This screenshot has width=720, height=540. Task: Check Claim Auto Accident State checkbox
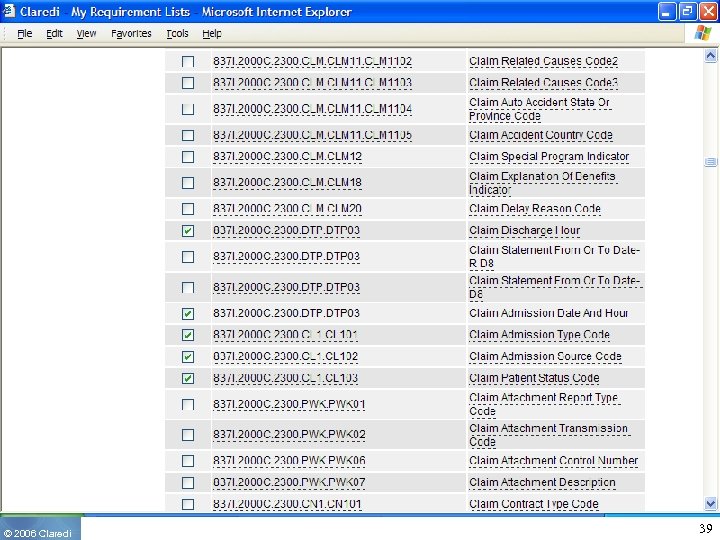pyautogui.click(x=188, y=109)
